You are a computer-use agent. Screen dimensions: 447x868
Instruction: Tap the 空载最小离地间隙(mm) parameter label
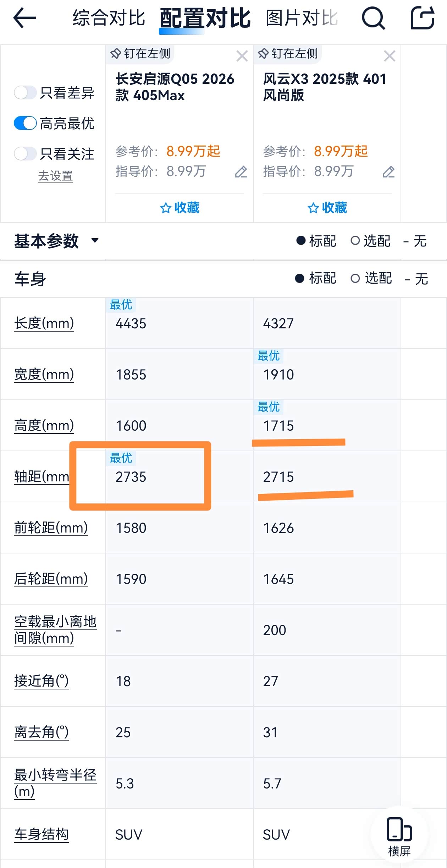click(x=55, y=630)
